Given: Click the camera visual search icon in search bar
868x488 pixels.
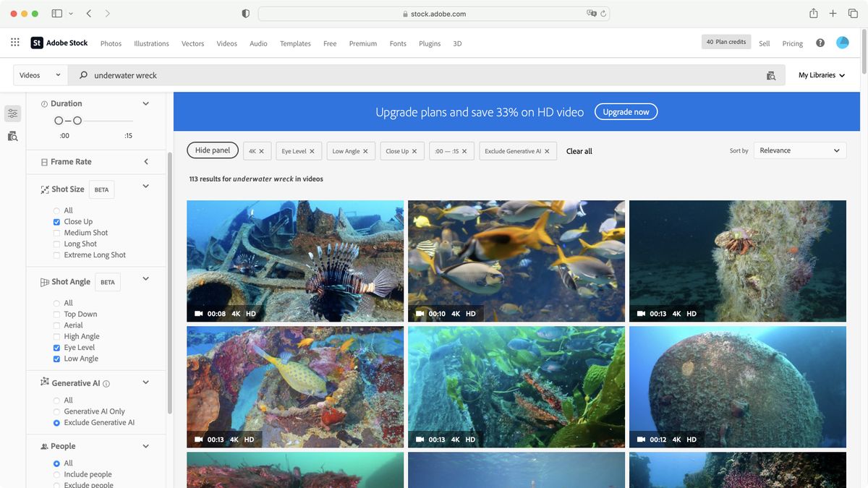Looking at the screenshot, I should (770, 74).
